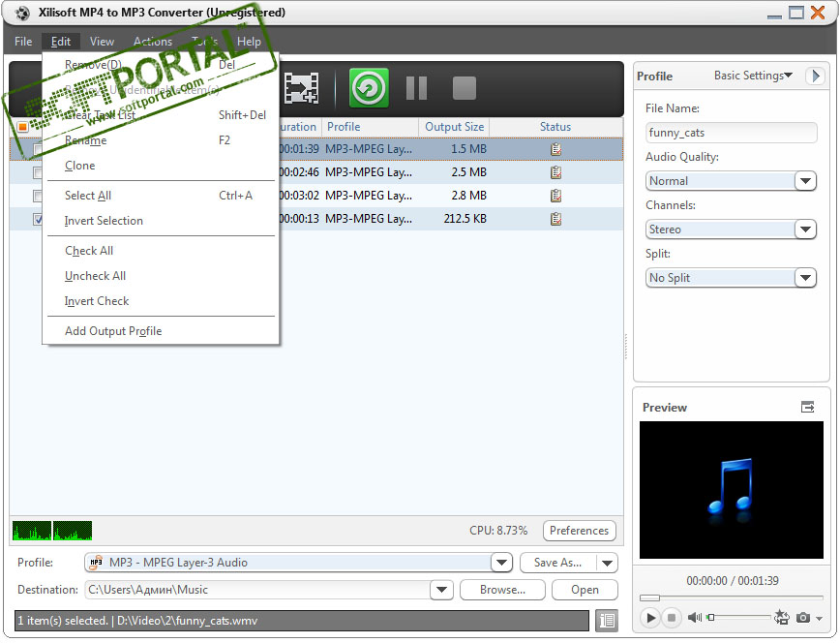This screenshot has height=643, width=840.
Task: Open the bottom Profile MP3 format dropdown
Action: tap(501, 562)
